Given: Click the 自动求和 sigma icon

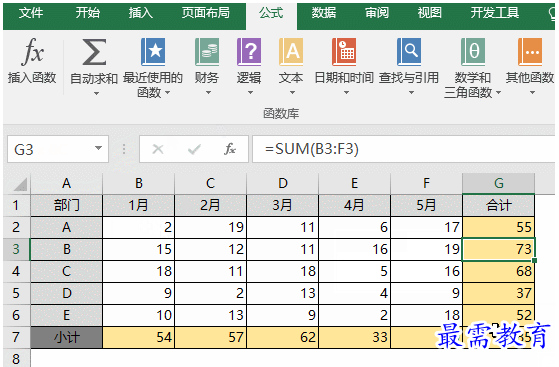Looking at the screenshot, I should coord(94,52).
